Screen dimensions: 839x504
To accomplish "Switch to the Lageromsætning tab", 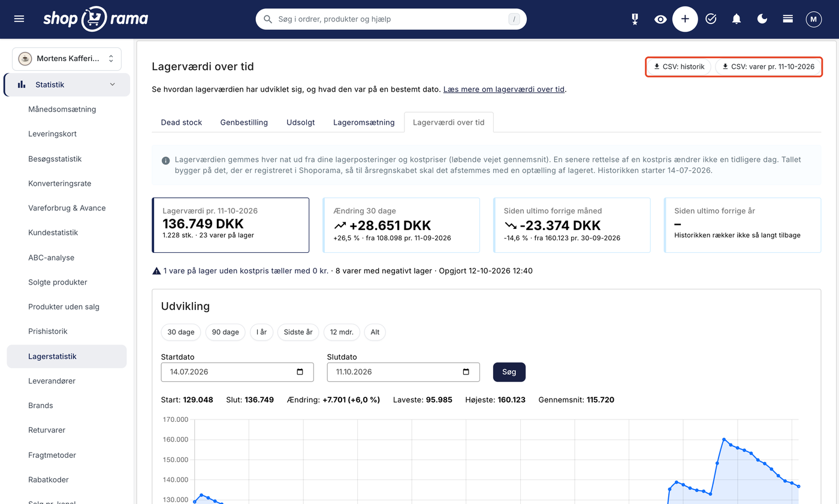I will (364, 122).
